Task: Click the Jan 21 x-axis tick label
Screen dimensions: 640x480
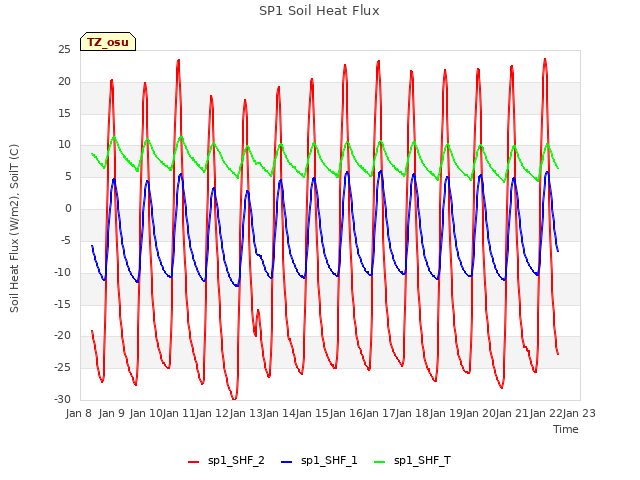Action: pos(512,413)
